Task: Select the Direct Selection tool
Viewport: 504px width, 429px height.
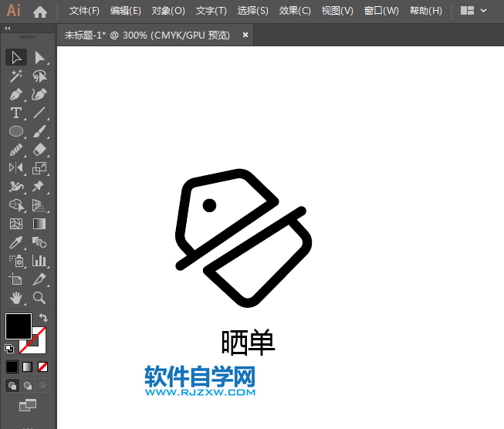Action: tap(39, 58)
